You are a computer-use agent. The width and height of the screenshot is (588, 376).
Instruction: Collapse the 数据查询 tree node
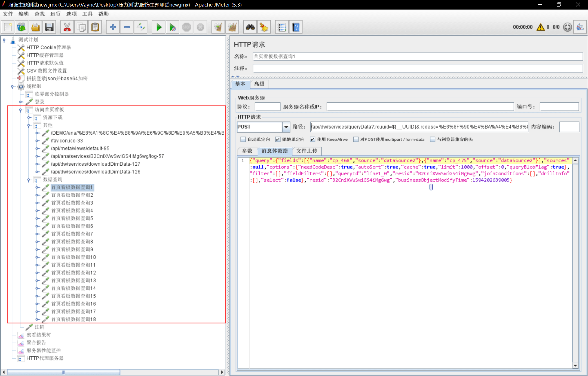pyautogui.click(x=29, y=180)
